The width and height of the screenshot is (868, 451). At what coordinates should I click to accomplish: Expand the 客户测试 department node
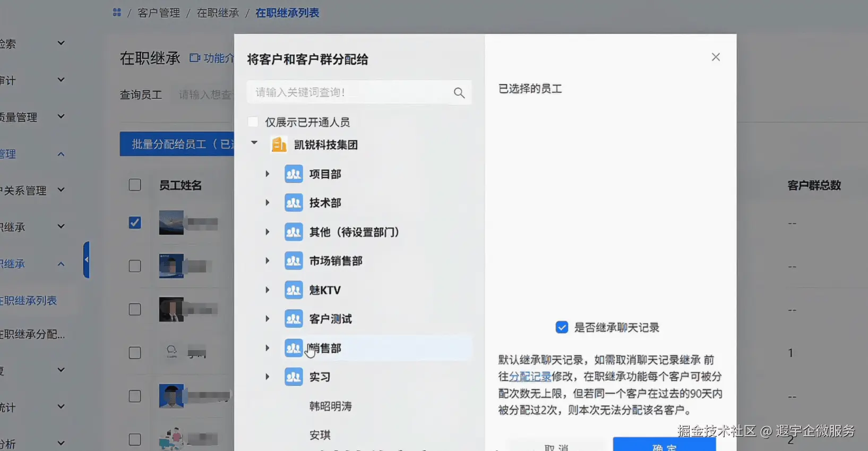pos(268,319)
